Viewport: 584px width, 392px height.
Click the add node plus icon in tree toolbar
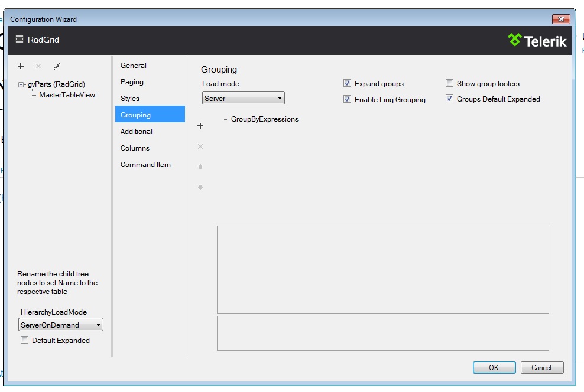(x=21, y=66)
